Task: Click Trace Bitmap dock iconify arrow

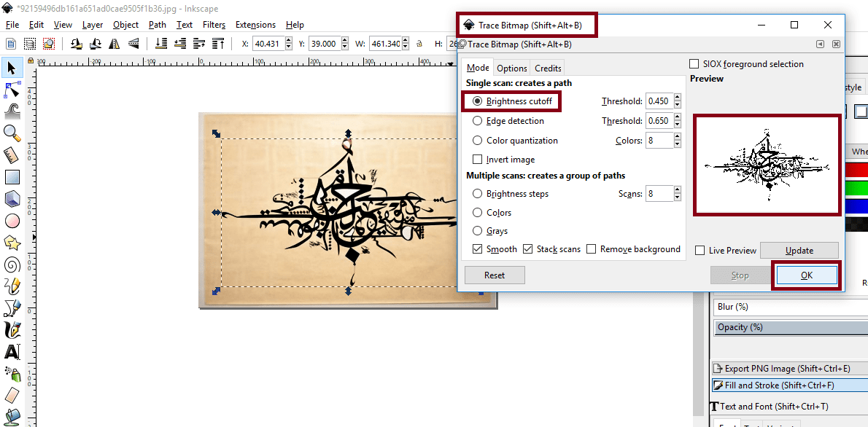Action: tap(820, 44)
